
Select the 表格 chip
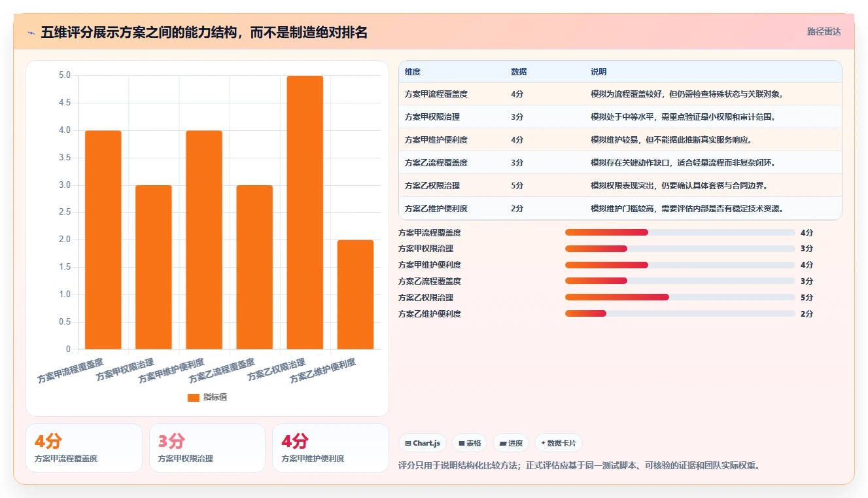click(x=470, y=443)
